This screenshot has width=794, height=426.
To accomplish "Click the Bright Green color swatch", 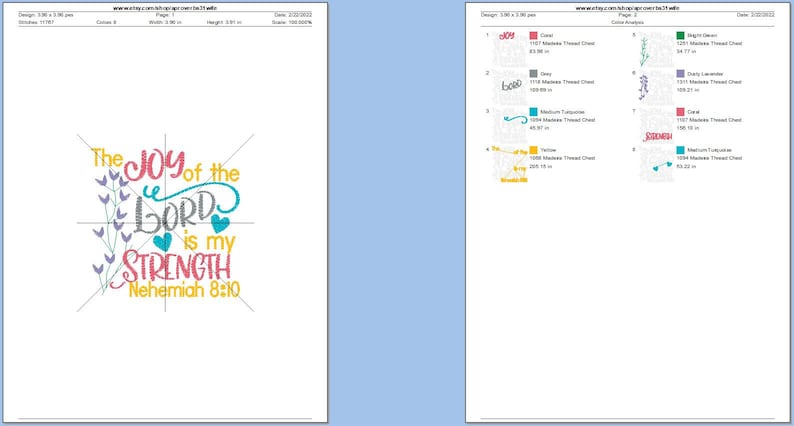I will [681, 35].
